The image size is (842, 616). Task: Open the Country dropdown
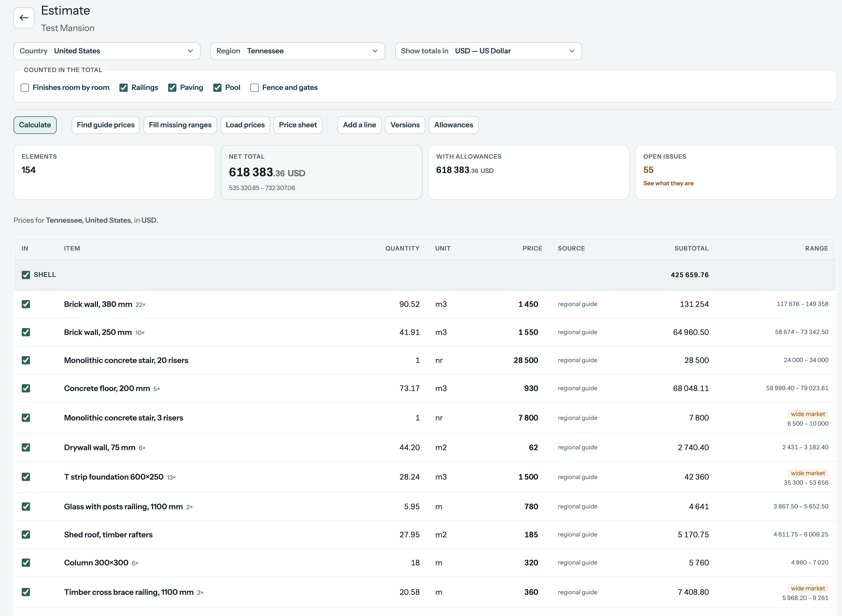coord(107,51)
